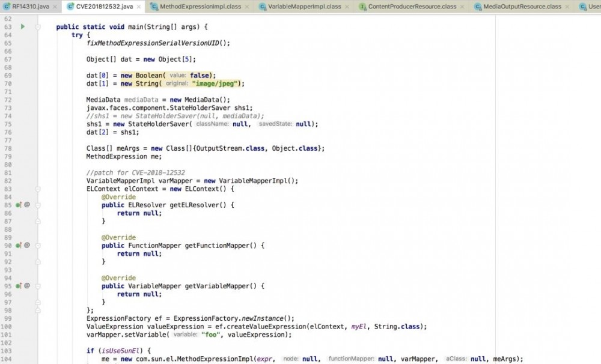This screenshot has height=364, width=601.
Task: Click fold end marker on line 87
Action: (38, 221)
